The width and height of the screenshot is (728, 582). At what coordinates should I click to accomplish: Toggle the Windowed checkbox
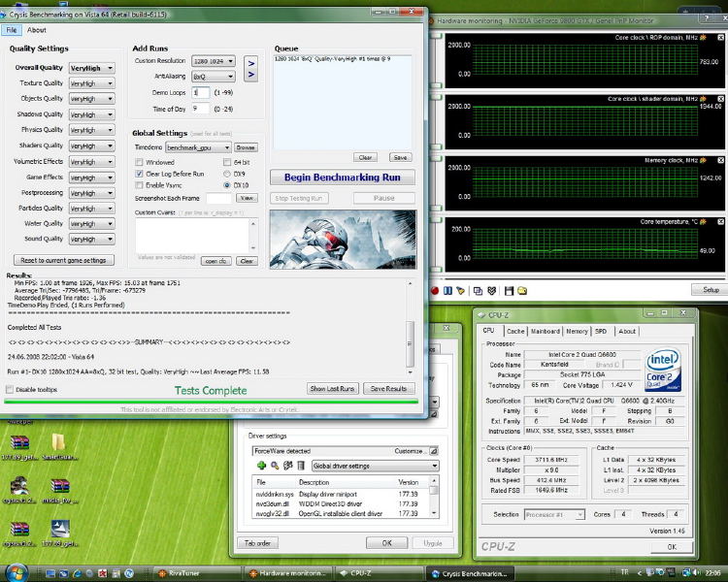[139, 162]
